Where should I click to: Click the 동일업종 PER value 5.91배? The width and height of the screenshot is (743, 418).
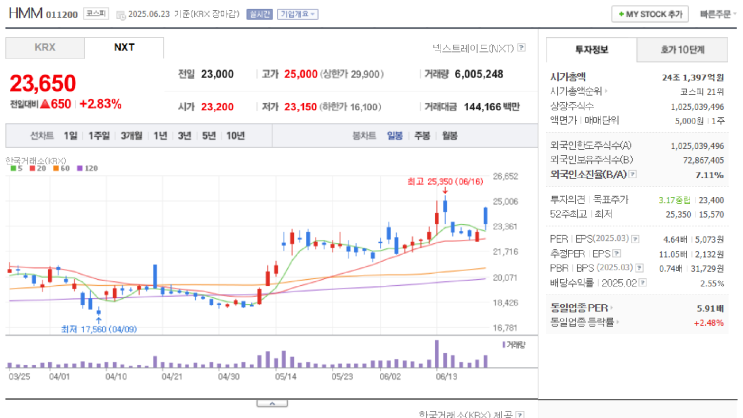point(710,309)
